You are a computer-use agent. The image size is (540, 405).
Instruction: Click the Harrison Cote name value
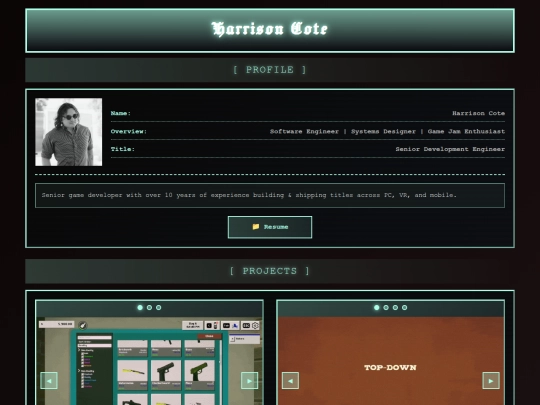pos(478,113)
